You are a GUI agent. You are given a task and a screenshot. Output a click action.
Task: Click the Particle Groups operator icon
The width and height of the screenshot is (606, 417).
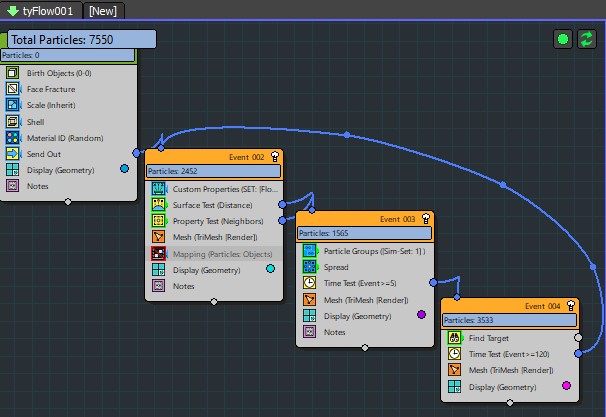pyautogui.click(x=310, y=251)
